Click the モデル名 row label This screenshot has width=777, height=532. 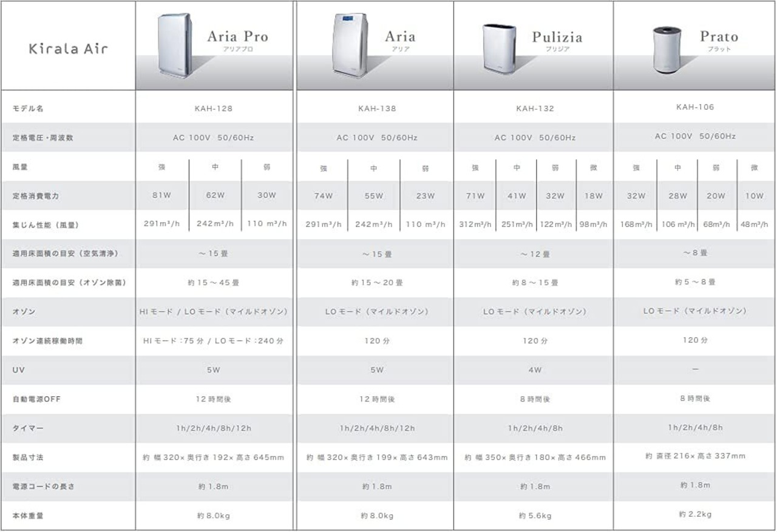point(28,109)
